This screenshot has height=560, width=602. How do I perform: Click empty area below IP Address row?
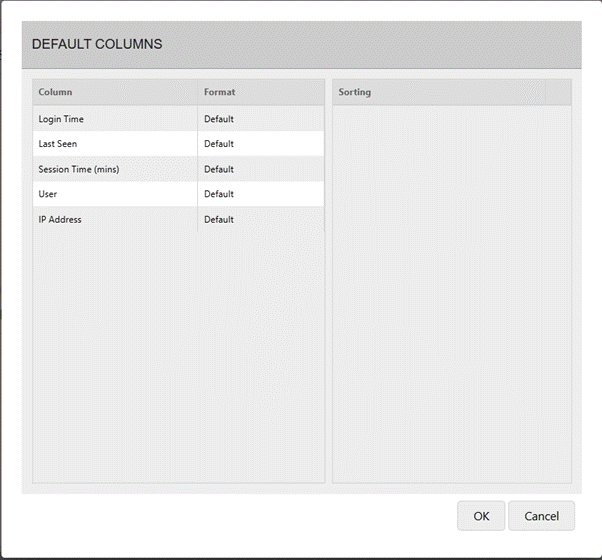pyautogui.click(x=179, y=357)
